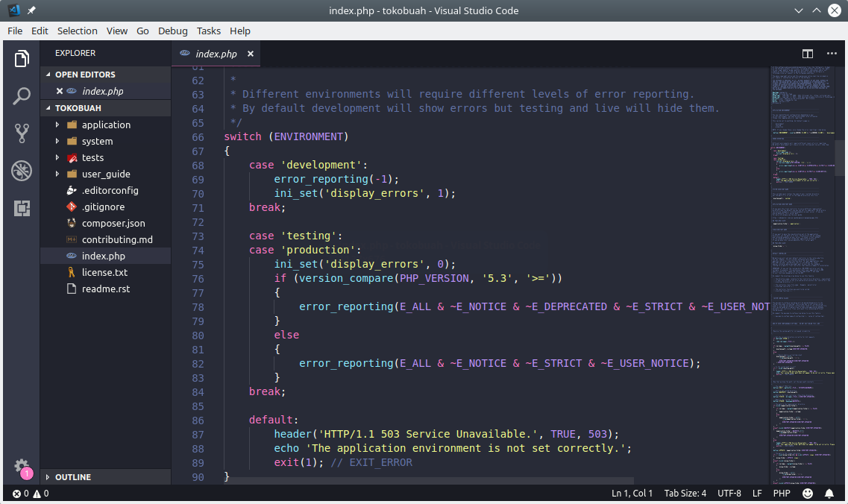Screen dimensions: 848x504
Task: Open the Search view icon
Action: coord(22,96)
